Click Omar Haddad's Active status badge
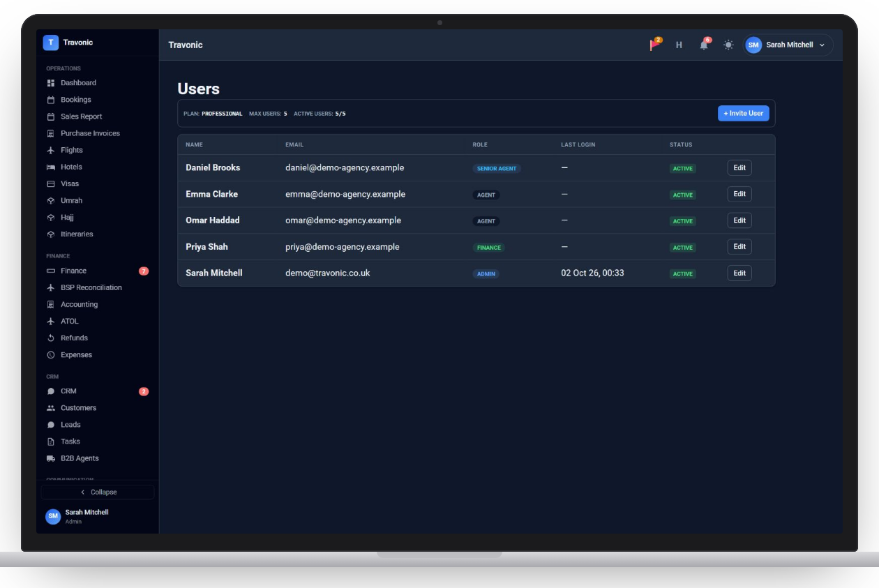 (x=683, y=221)
